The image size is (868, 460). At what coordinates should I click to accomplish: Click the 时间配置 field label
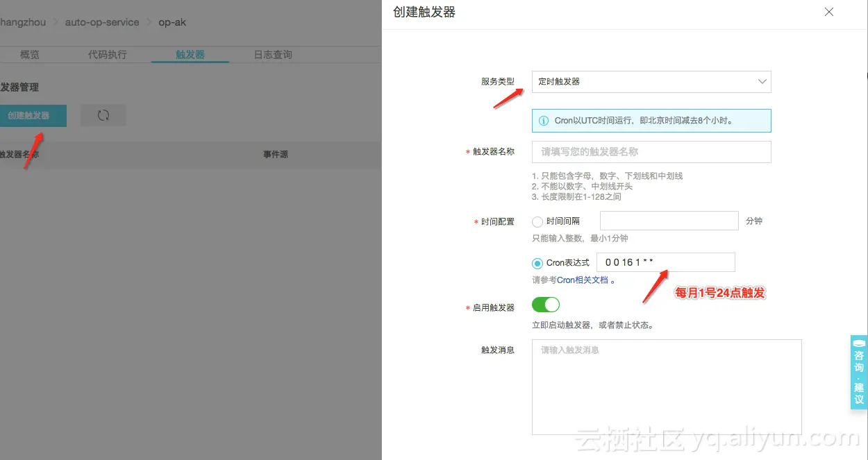498,222
